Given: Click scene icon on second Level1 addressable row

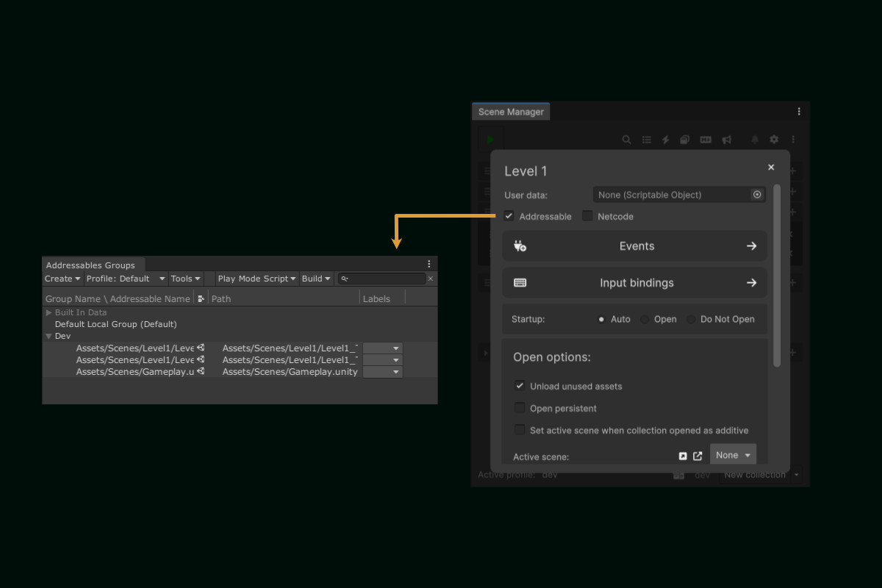Looking at the screenshot, I should (201, 359).
